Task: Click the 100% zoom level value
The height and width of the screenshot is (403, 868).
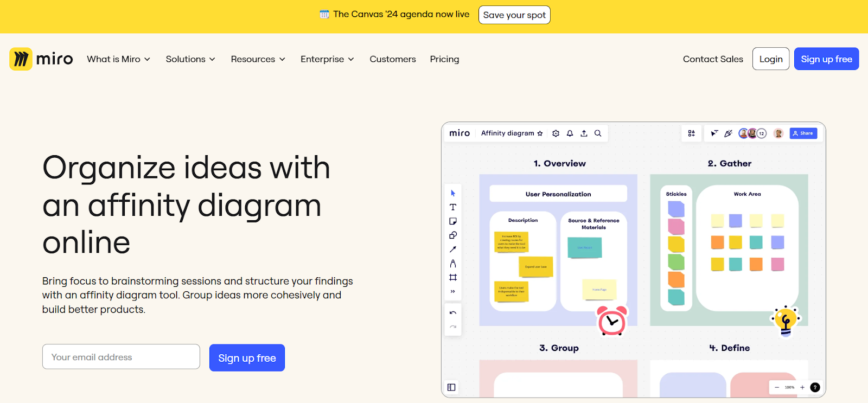Action: tap(789, 387)
